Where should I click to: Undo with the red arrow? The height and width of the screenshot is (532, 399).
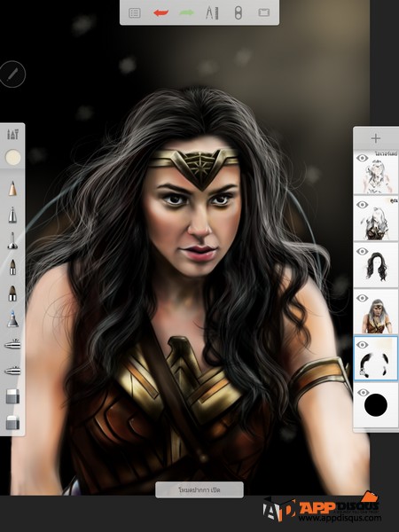tap(160, 13)
